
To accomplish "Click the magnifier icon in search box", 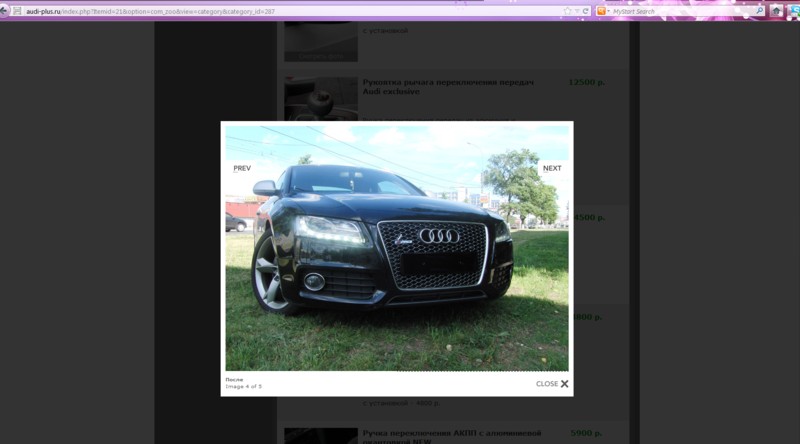I will 759,11.
